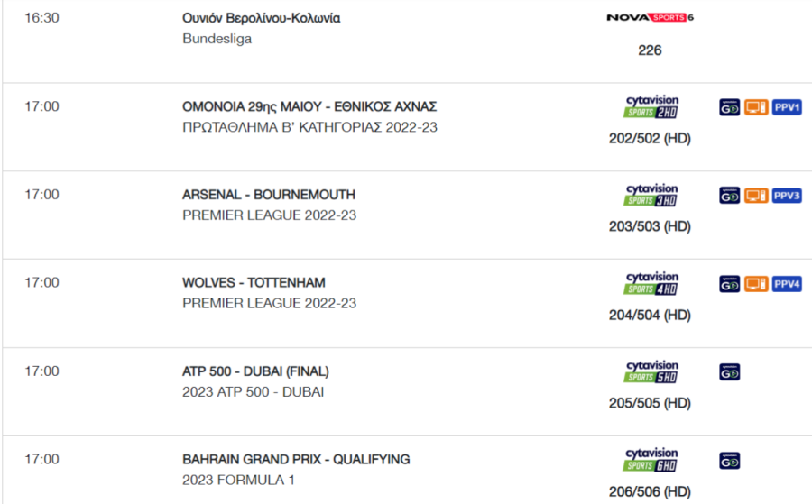812x504 pixels.
Task: Click the Cytavision Sports 4 HD logo
Action: (x=651, y=283)
